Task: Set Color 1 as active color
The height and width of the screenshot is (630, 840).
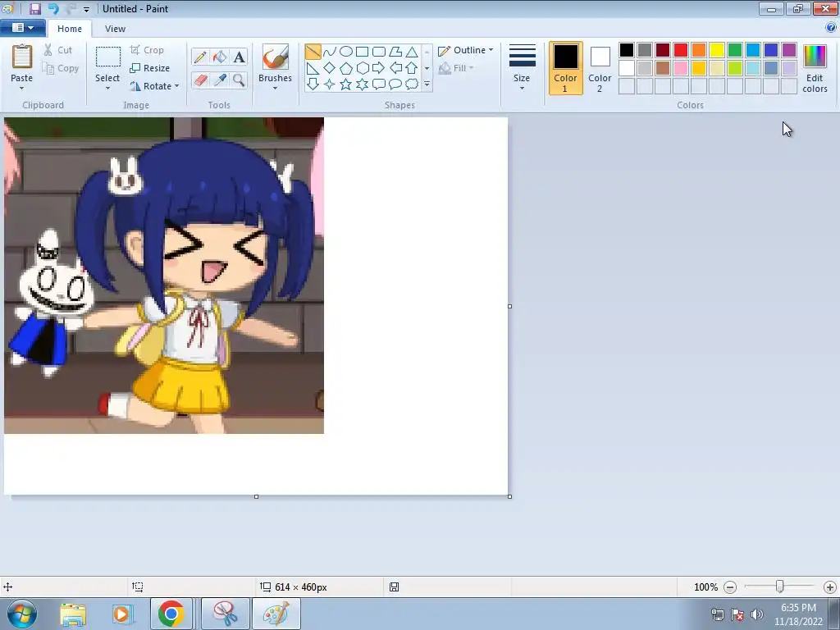Action: [565, 68]
